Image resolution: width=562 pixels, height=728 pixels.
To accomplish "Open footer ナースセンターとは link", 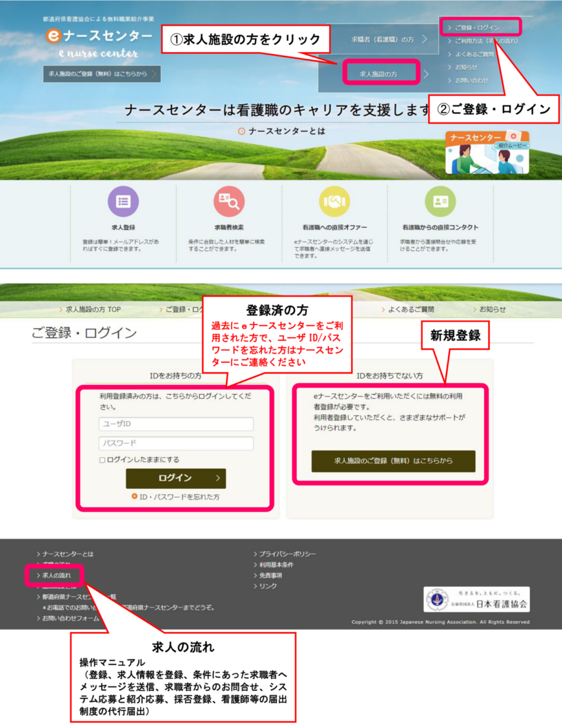I will coord(65,554).
